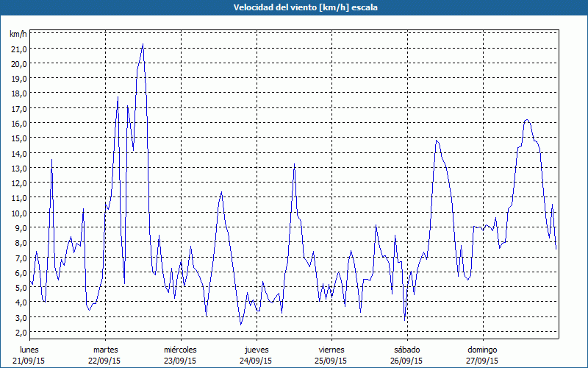Select the "viernes" day label

click(331, 350)
